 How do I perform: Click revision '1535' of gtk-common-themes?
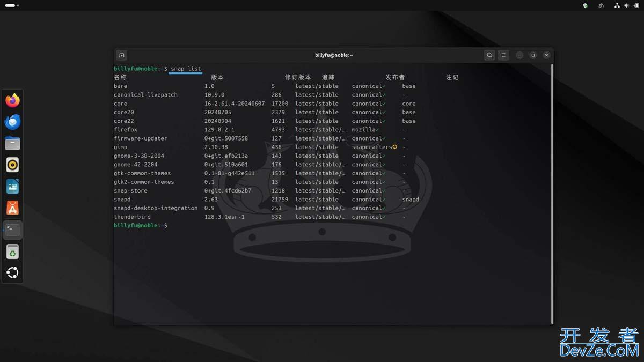coord(278,173)
